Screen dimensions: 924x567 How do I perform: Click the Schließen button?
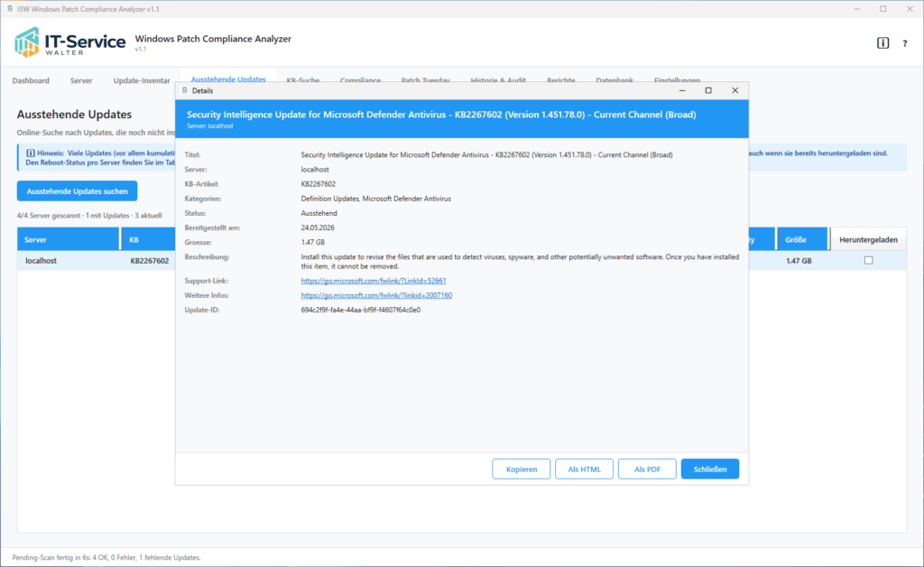point(710,469)
